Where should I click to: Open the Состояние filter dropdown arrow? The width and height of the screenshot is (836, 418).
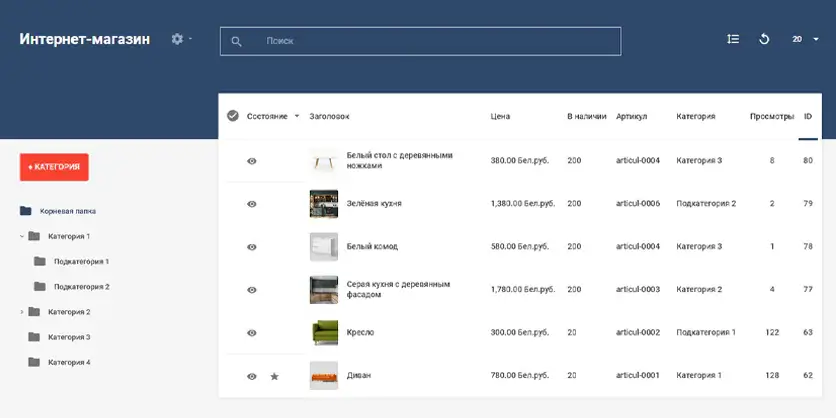point(297,117)
